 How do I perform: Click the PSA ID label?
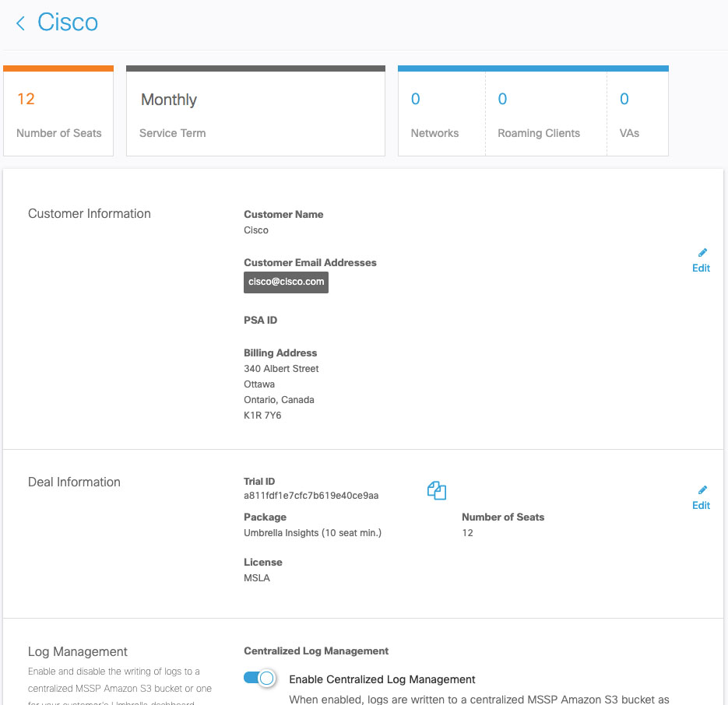(261, 321)
